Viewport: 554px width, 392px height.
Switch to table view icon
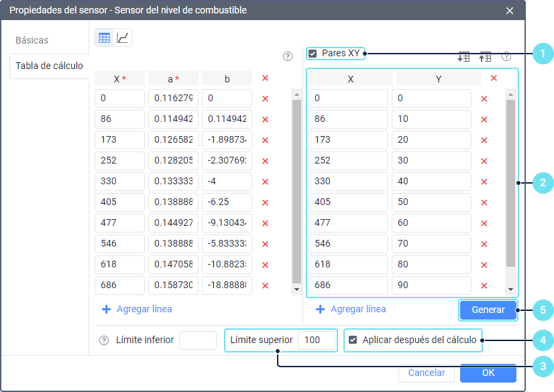104,38
